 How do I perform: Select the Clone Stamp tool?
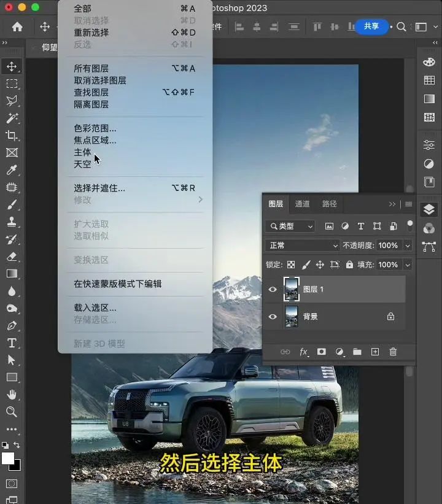tap(12, 222)
